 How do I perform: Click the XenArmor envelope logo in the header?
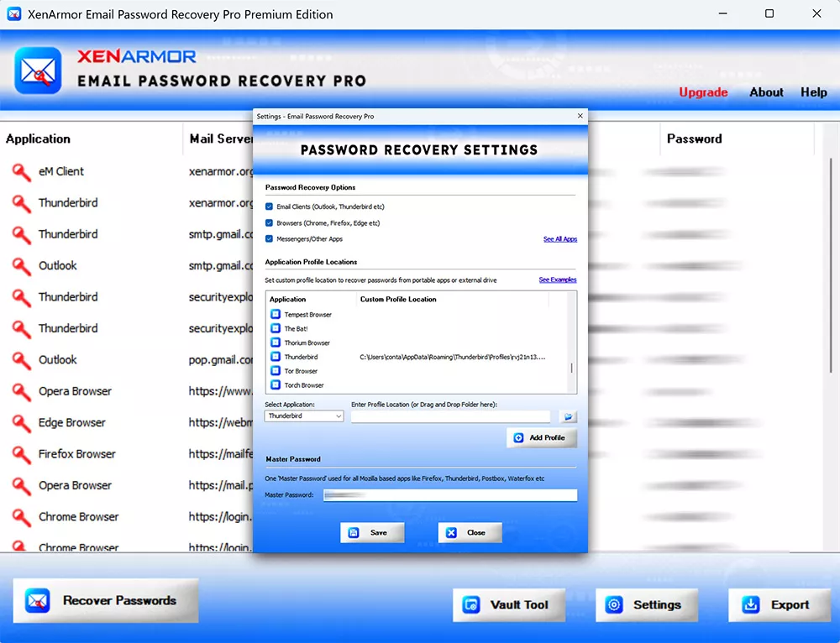[38, 71]
